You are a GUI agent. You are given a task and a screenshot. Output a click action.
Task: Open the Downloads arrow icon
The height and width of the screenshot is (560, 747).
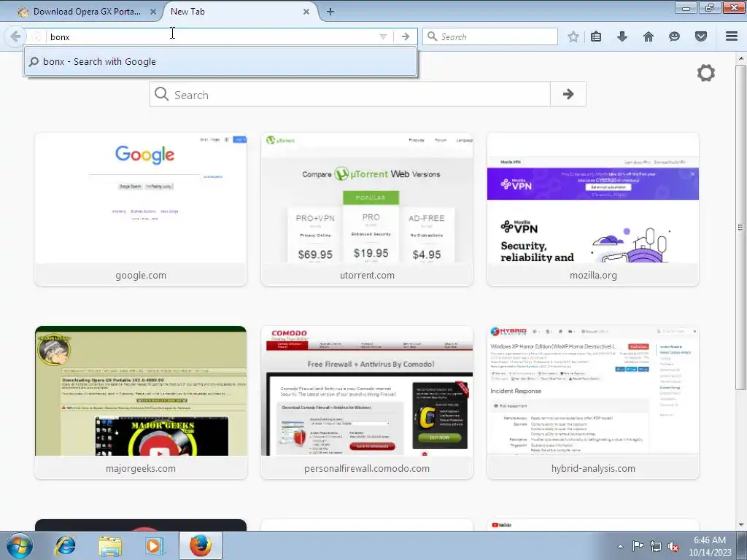622,36
